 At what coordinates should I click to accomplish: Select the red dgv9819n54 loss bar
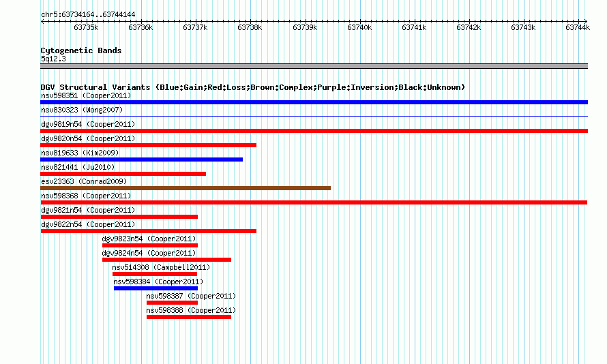click(x=314, y=131)
